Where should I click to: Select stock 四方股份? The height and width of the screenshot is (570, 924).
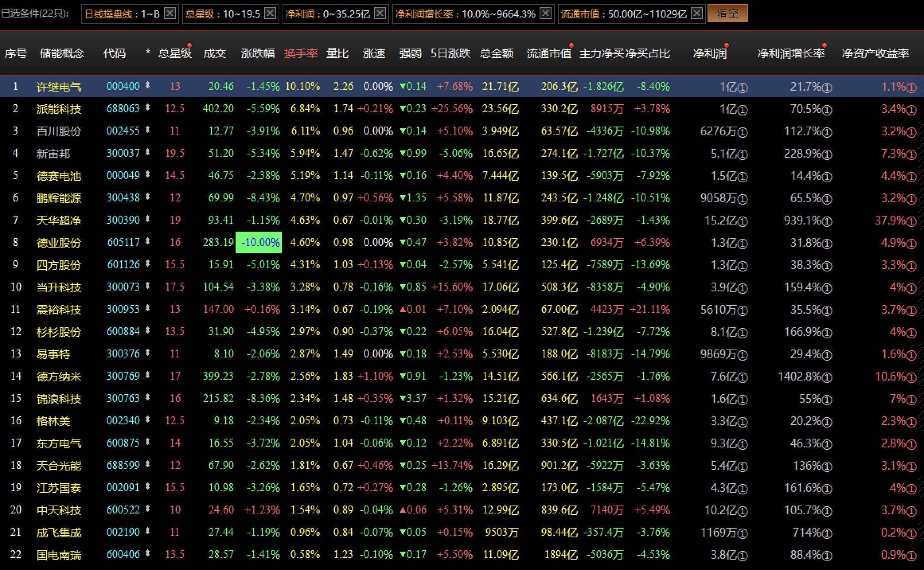pos(59,265)
